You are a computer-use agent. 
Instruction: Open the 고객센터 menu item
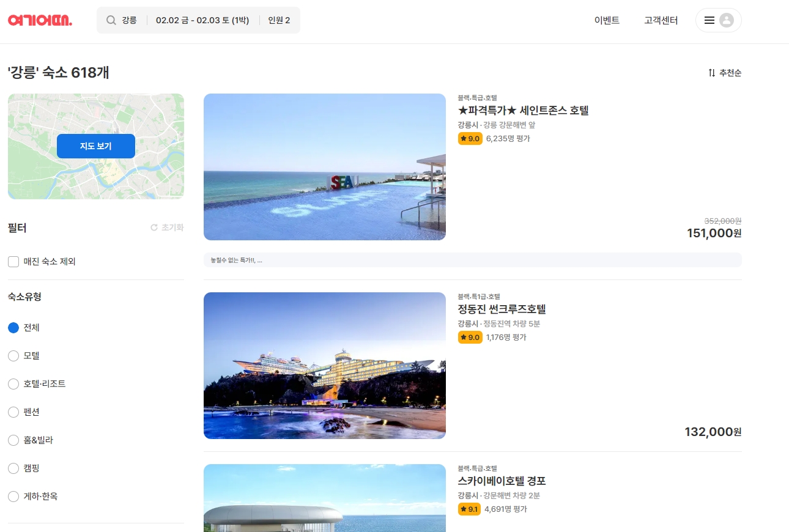click(661, 20)
